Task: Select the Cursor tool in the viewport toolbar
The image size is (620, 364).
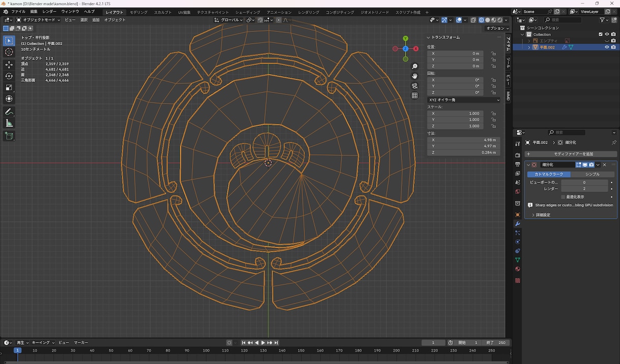Action: [x=9, y=52]
